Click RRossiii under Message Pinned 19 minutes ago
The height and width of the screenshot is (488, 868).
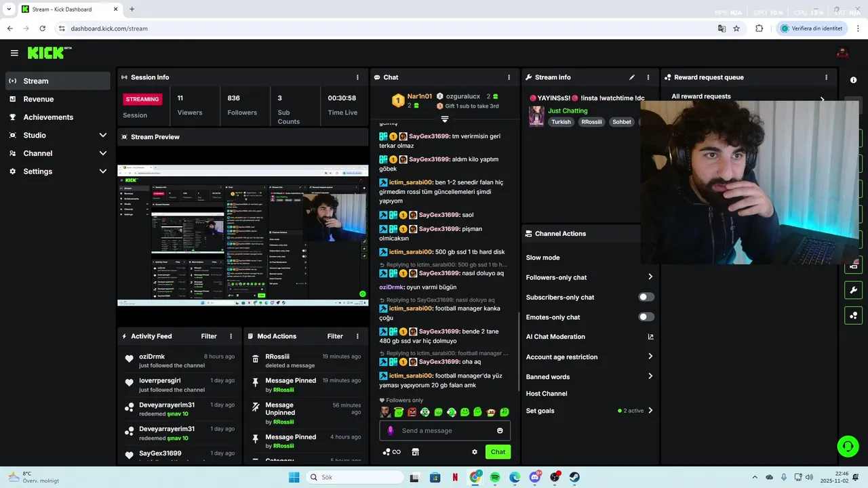pyautogui.click(x=283, y=390)
